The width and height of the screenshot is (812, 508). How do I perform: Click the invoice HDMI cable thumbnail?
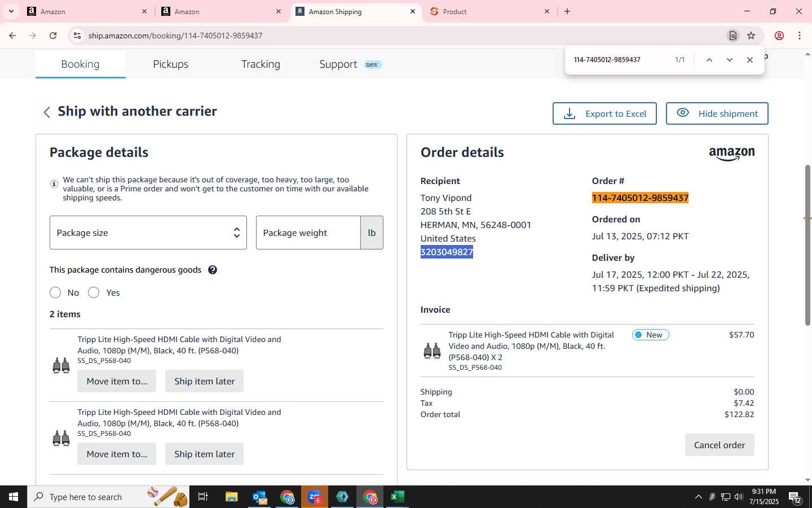tap(432, 351)
